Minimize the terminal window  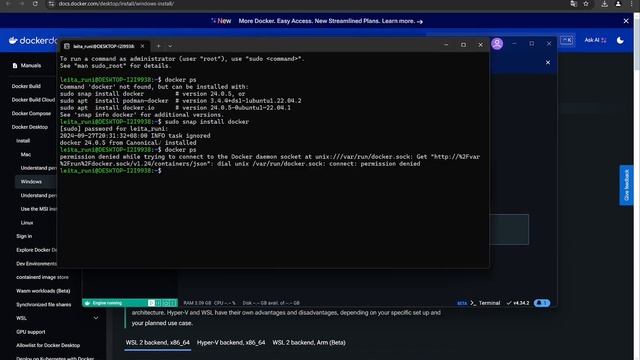click(446, 45)
